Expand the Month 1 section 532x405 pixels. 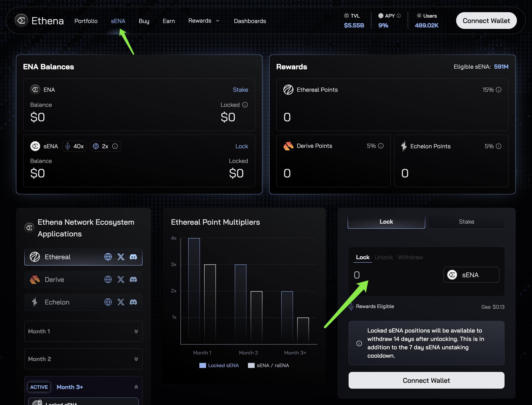(83, 331)
